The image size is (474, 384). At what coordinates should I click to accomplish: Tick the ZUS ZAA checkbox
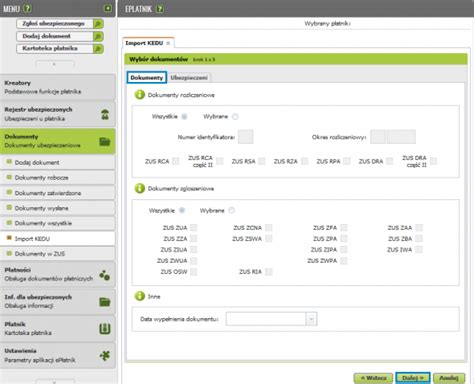[419, 228]
